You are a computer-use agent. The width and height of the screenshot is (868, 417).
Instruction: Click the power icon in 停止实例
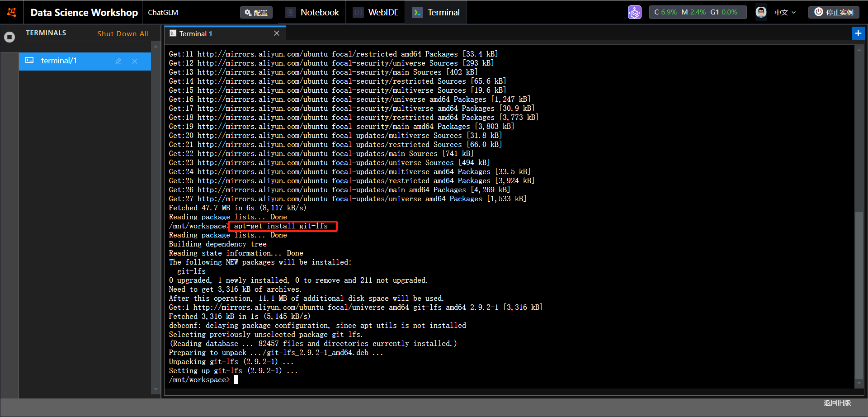pyautogui.click(x=818, y=12)
